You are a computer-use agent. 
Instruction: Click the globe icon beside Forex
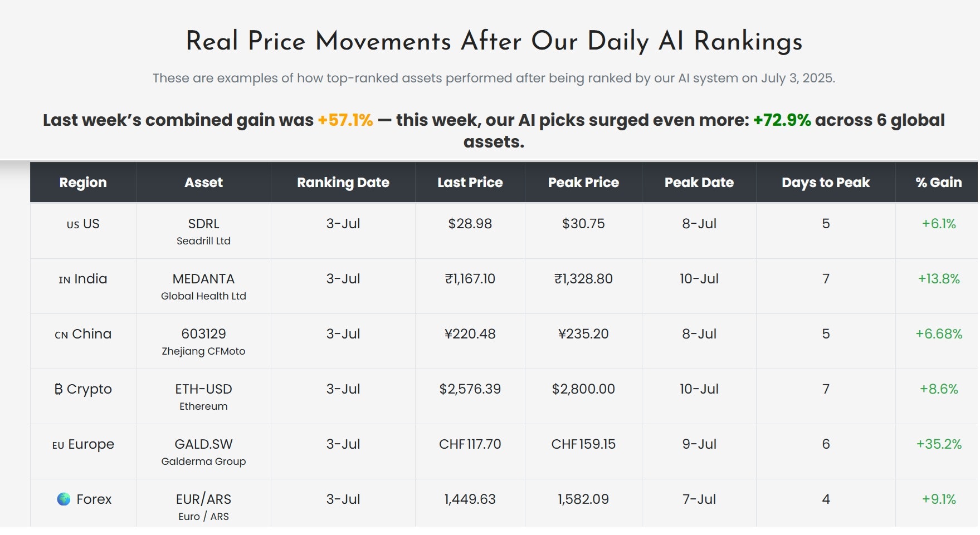(64, 499)
